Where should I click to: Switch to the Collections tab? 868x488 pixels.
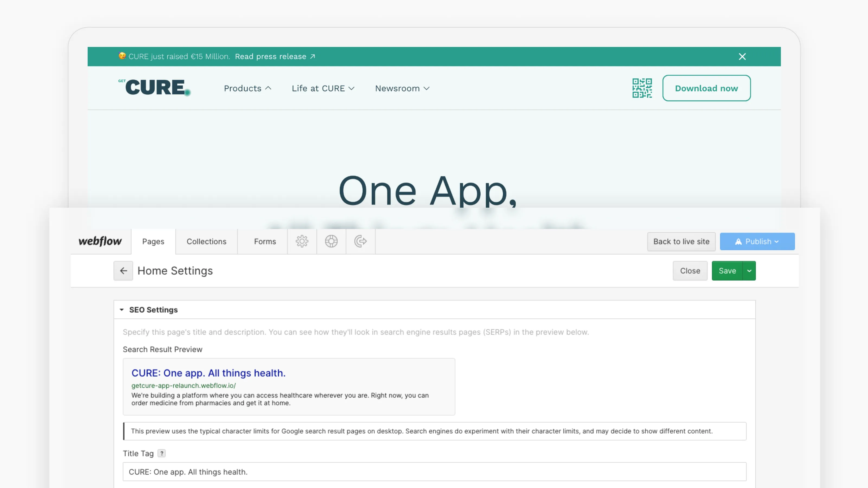point(206,242)
